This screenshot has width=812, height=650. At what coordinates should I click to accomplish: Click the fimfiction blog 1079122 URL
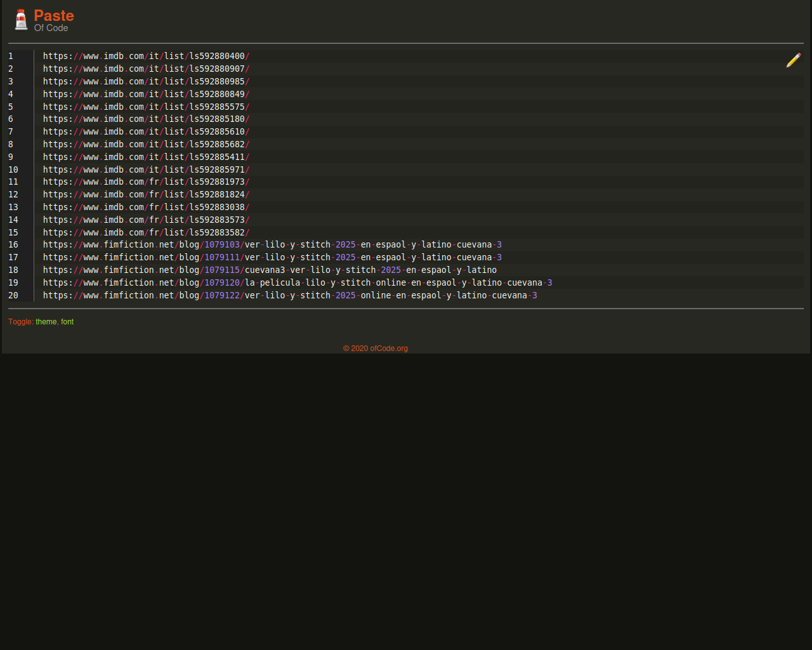click(291, 295)
